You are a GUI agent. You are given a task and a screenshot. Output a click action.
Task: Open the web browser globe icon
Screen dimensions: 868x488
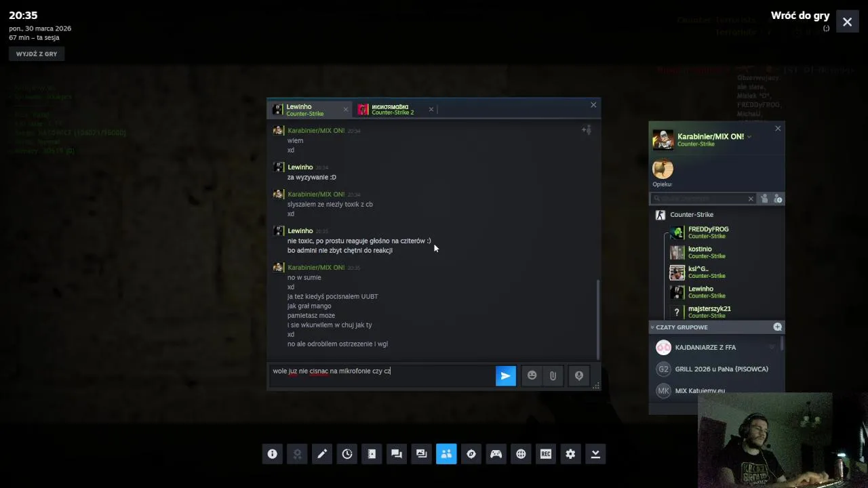click(521, 454)
